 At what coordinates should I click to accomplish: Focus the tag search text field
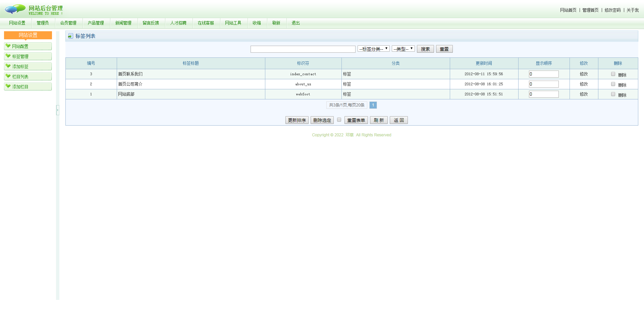(303, 49)
